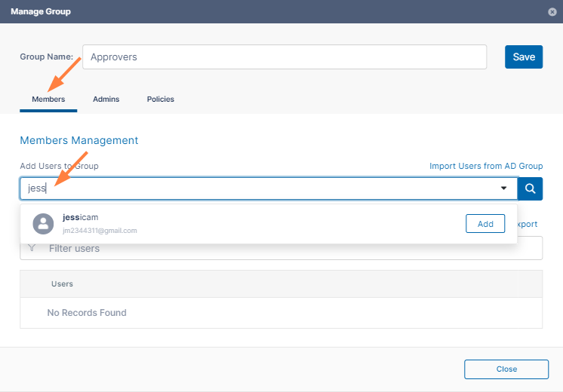Click the jessicam user avatar icon
This screenshot has width=563, height=392.
tap(43, 224)
